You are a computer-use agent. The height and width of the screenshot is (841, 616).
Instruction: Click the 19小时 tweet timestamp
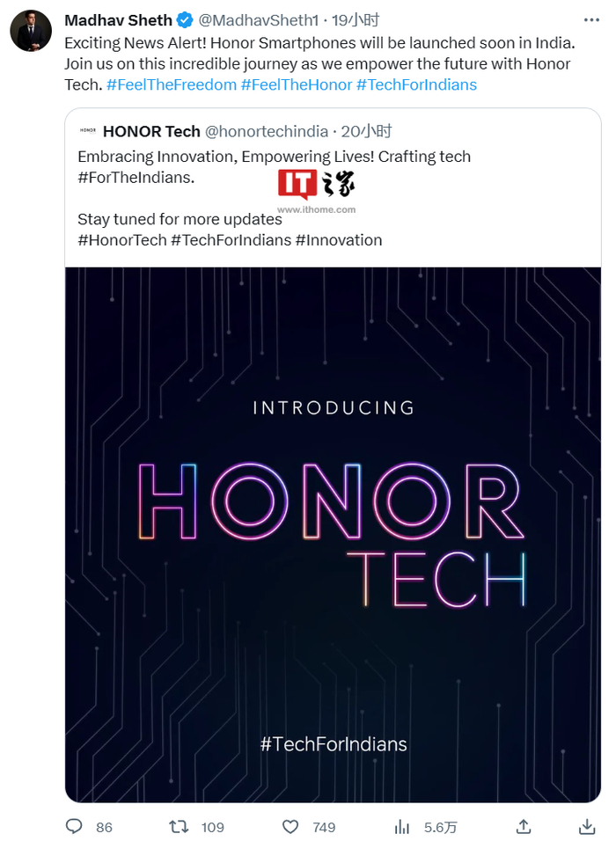point(356,20)
